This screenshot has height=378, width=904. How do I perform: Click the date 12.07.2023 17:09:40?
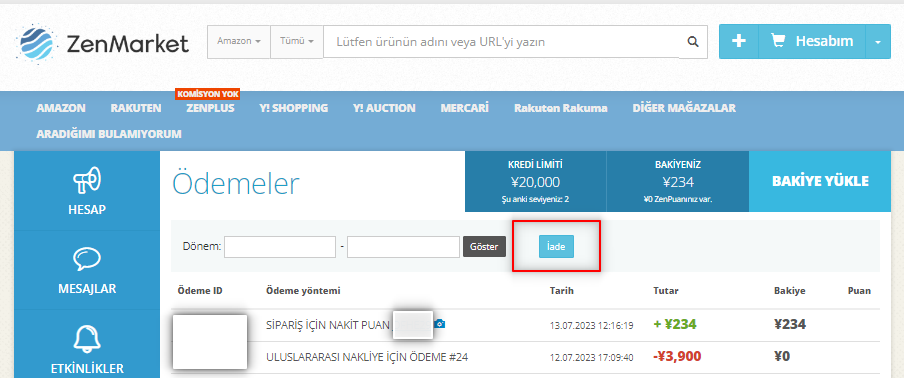(592, 358)
